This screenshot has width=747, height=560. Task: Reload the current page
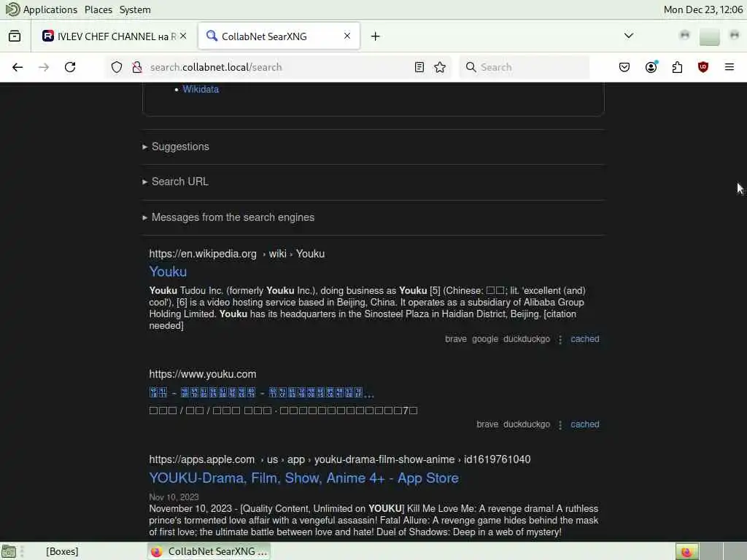tap(70, 67)
